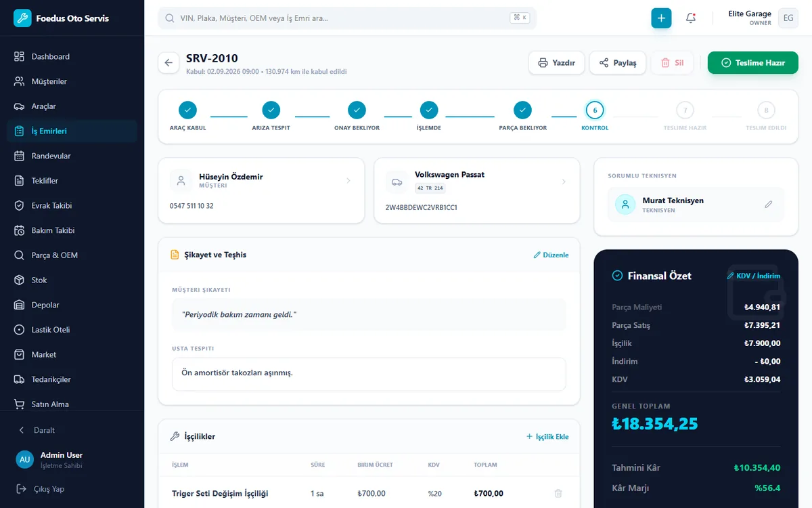Click the Teslime Hazır button
Screen dimensions: 812x508
753,63
